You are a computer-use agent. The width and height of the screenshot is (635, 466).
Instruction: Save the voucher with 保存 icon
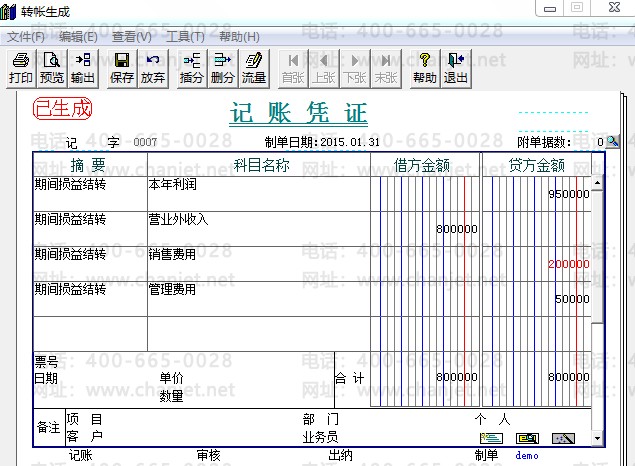(x=121, y=68)
